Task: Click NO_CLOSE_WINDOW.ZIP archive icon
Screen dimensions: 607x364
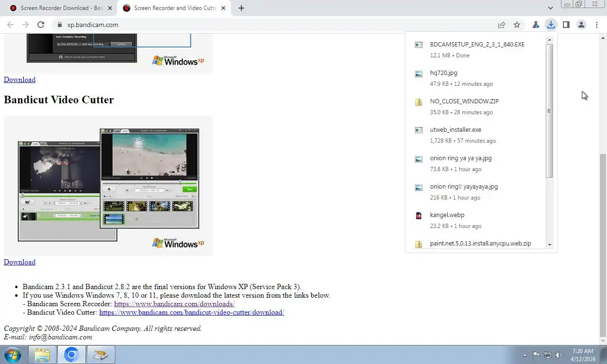Action: [419, 102]
